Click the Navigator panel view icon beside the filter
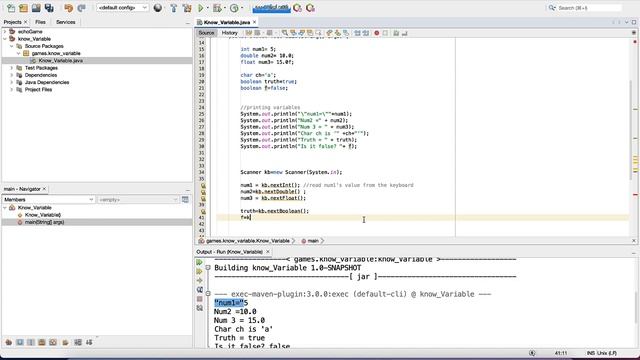 185,200
